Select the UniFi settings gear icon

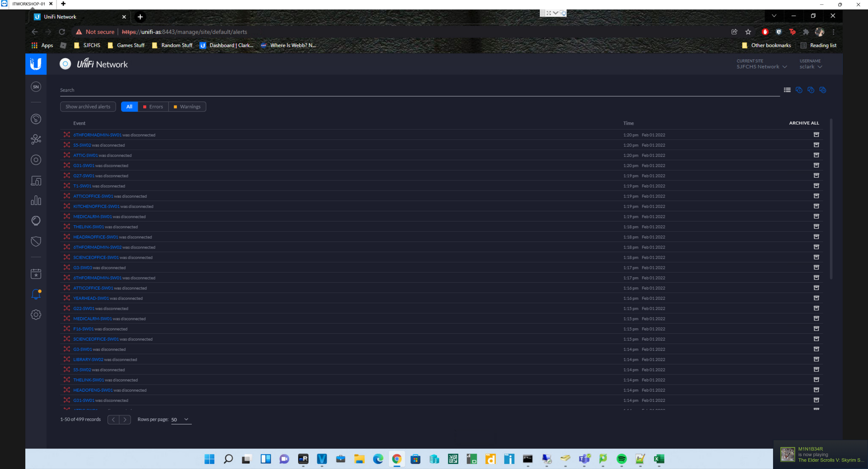[x=35, y=315]
